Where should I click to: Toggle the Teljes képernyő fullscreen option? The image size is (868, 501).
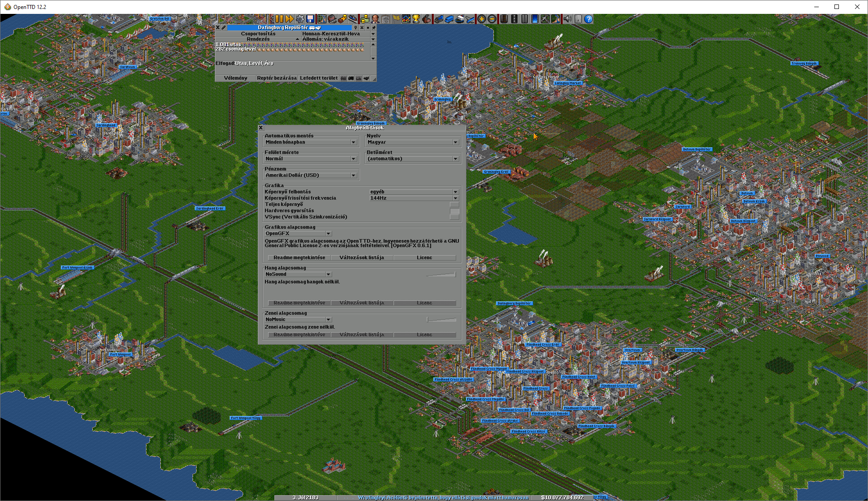pyautogui.click(x=454, y=204)
